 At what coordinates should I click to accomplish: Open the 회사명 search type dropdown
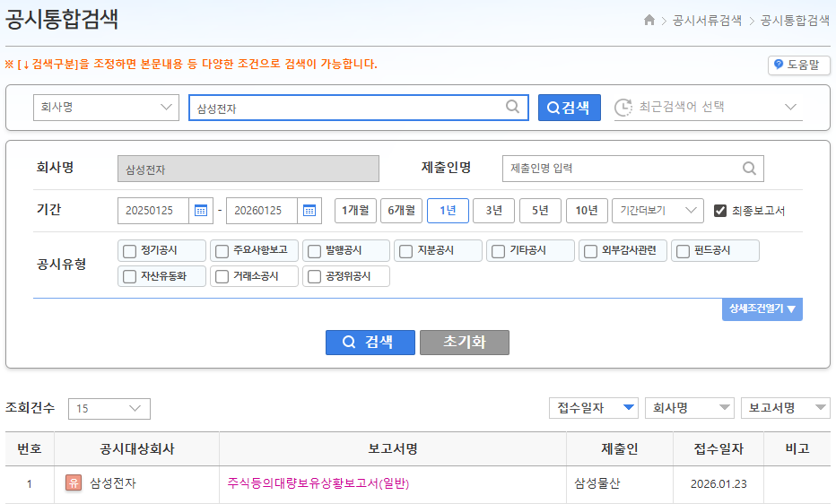coord(106,107)
